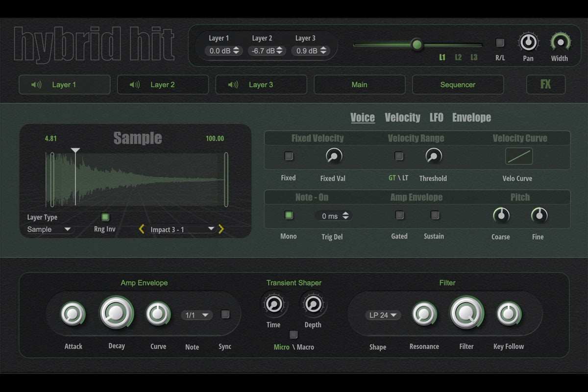Click the Attack knob
Viewport: 588px width, 392px height.
click(x=73, y=314)
